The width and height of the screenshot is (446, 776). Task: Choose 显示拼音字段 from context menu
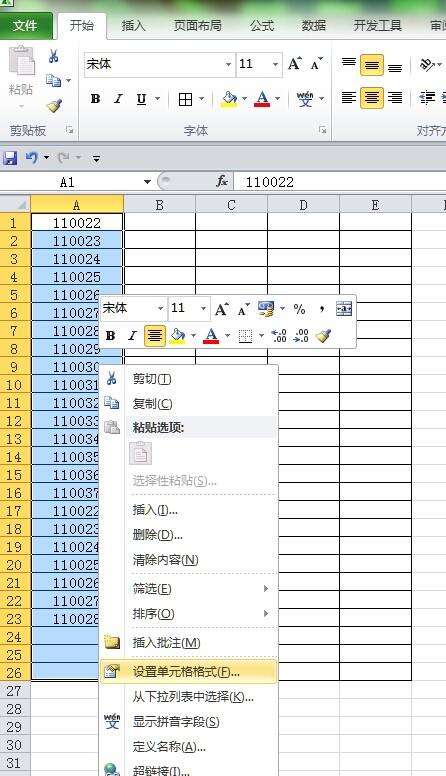click(189, 722)
